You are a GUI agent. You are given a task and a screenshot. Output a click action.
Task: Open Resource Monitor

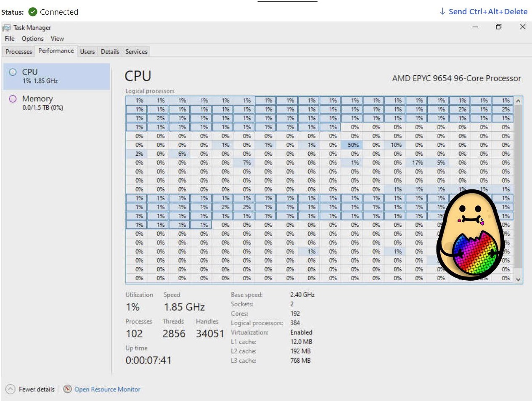107,389
